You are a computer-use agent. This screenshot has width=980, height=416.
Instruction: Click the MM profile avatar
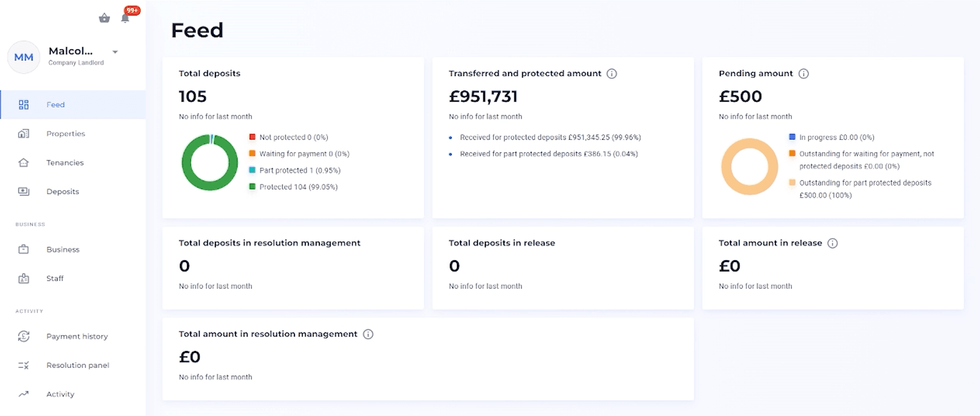click(x=23, y=57)
